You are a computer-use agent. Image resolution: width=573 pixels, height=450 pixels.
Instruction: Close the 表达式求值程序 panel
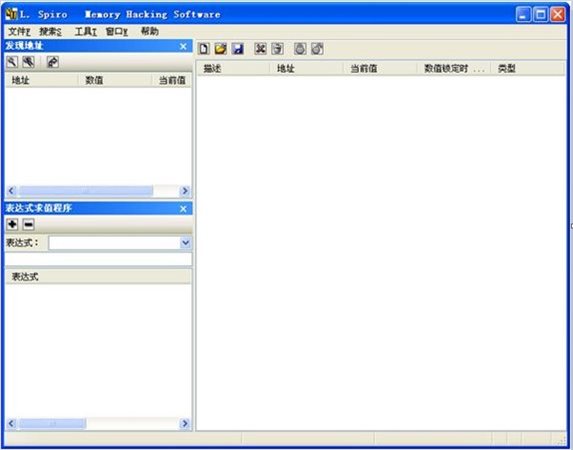pos(183,208)
